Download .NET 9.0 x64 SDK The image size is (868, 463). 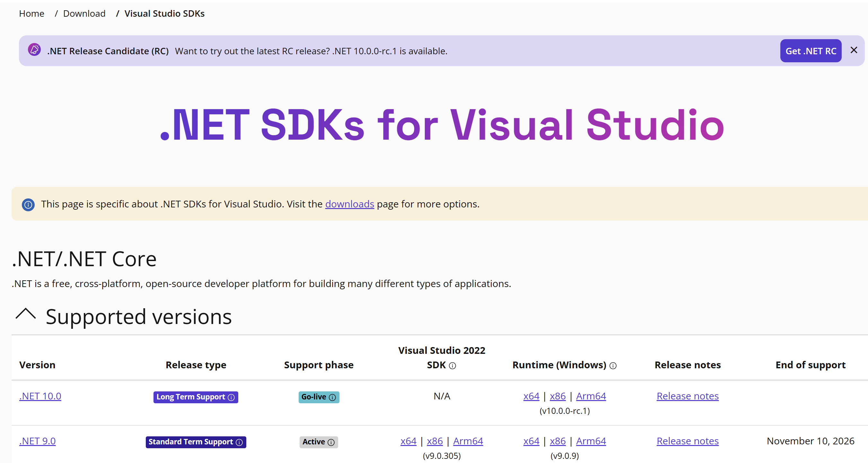pos(408,441)
